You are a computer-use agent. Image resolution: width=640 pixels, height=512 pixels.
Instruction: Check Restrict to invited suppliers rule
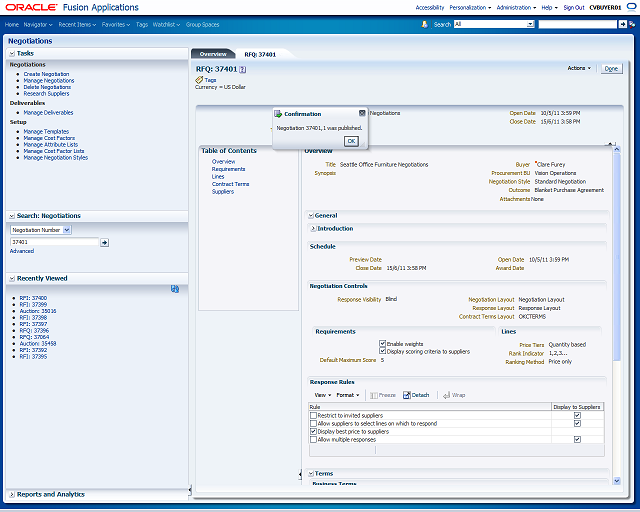coord(313,415)
